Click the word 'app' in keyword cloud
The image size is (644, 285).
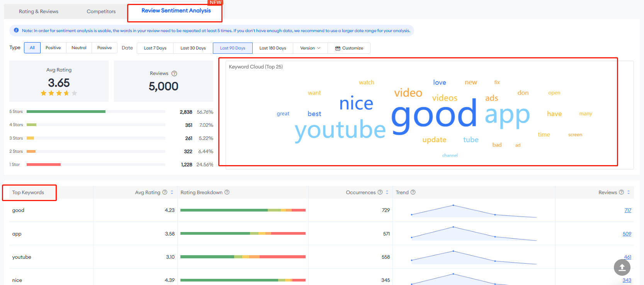507,116
